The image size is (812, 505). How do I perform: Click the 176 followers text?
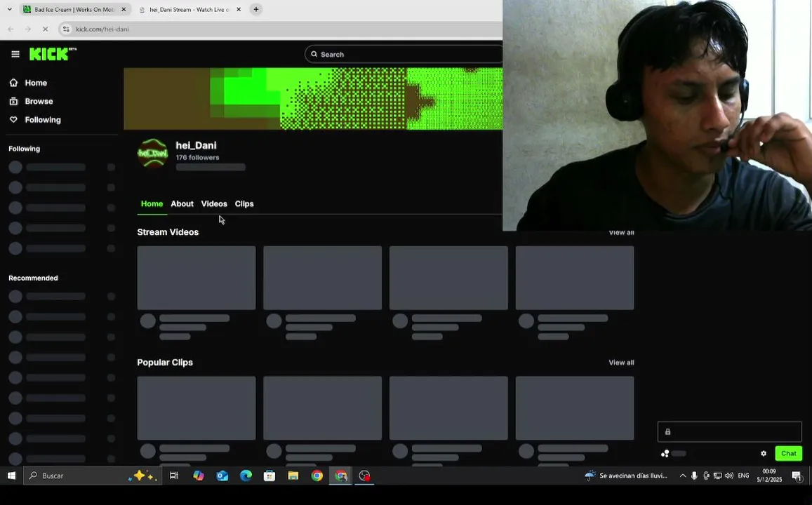pos(197,158)
